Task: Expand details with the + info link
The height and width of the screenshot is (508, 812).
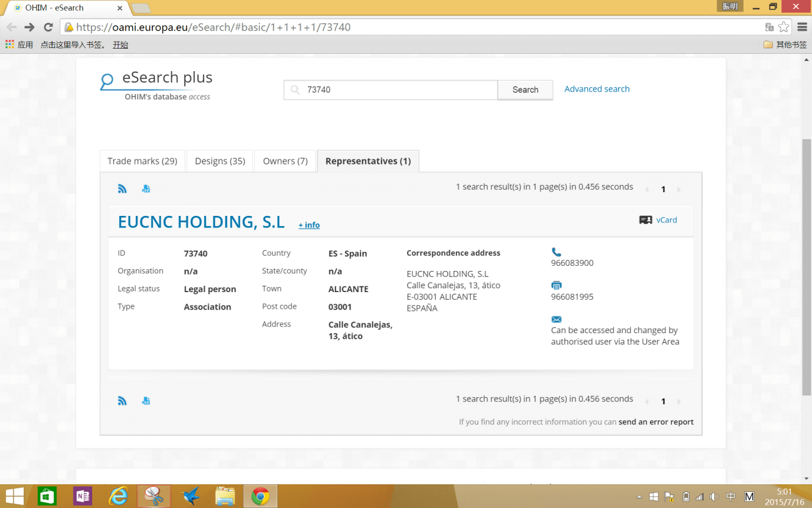Action: click(309, 225)
